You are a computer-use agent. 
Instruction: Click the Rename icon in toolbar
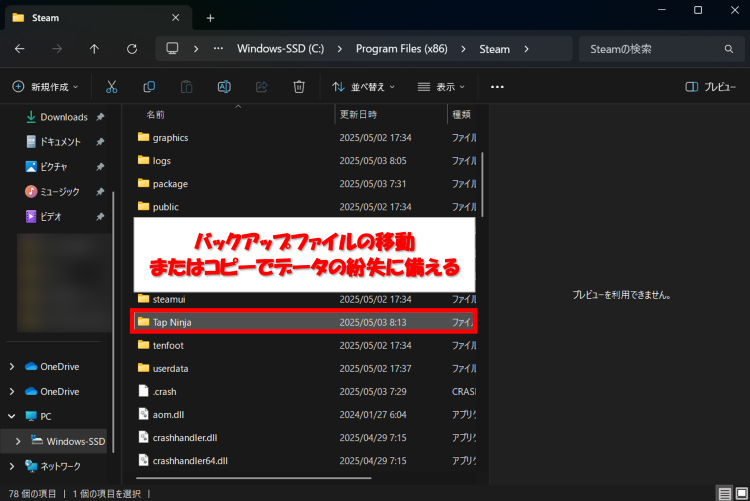pyautogui.click(x=224, y=87)
